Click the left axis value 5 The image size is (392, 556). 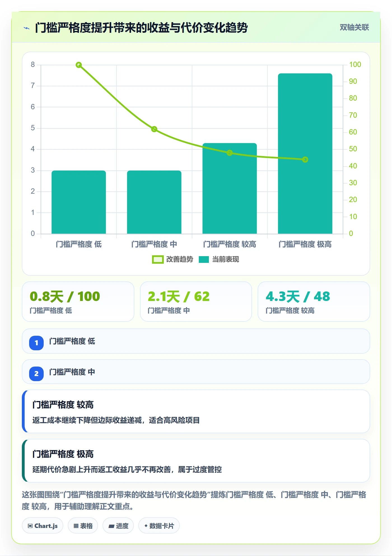[x=33, y=128]
